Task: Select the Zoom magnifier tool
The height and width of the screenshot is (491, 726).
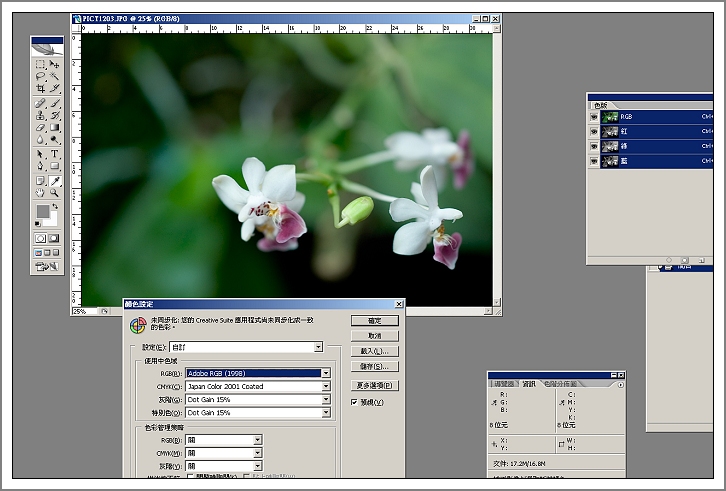Action: pos(55,193)
